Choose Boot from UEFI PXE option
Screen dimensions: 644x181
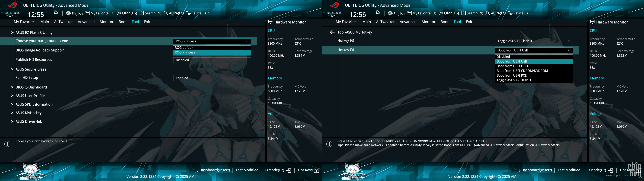click(x=534, y=75)
